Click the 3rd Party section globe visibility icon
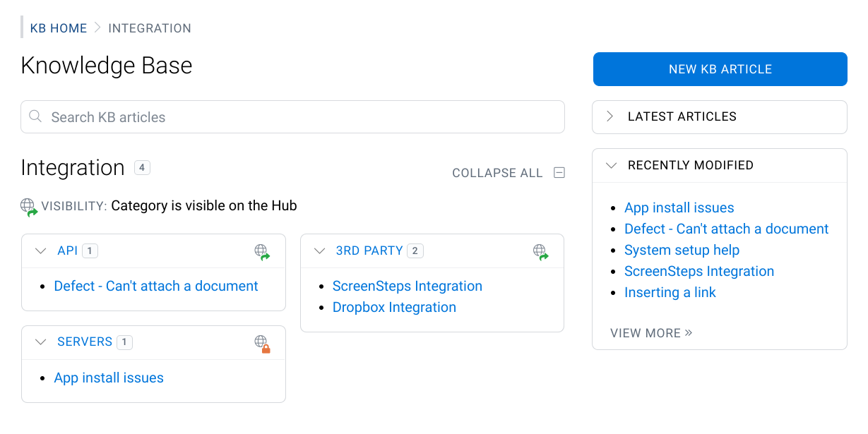The width and height of the screenshot is (868, 434). tap(540, 251)
